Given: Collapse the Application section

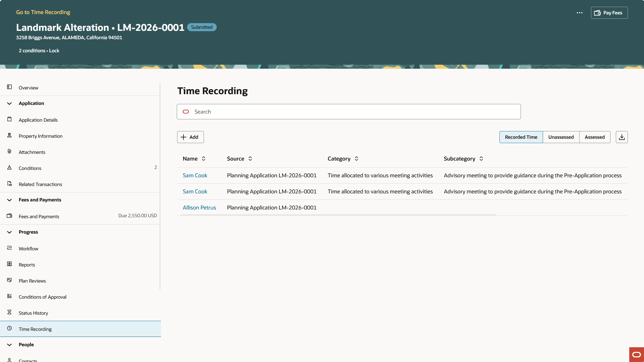Looking at the screenshot, I should click(x=9, y=103).
